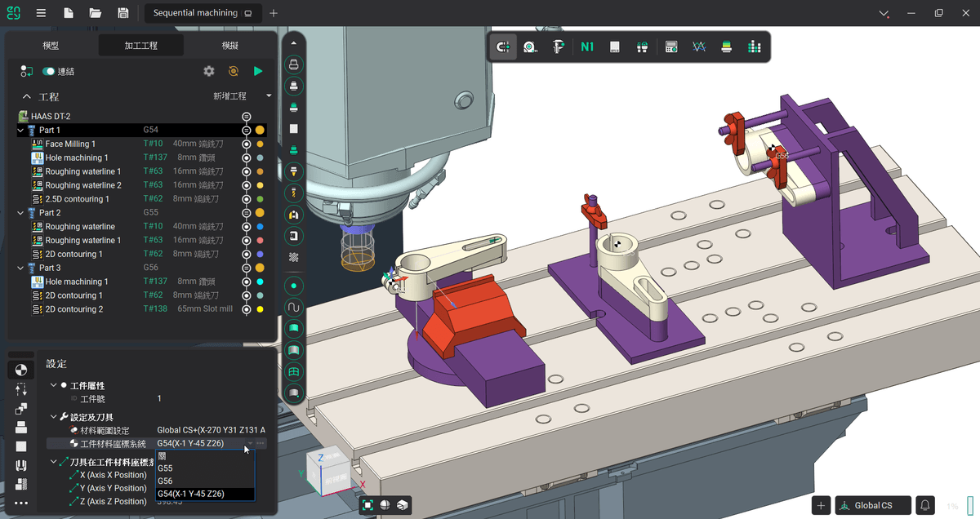Image resolution: width=980 pixels, height=519 pixels.
Task: Click the magnet snap icon in top toolbar
Action: (x=503, y=47)
